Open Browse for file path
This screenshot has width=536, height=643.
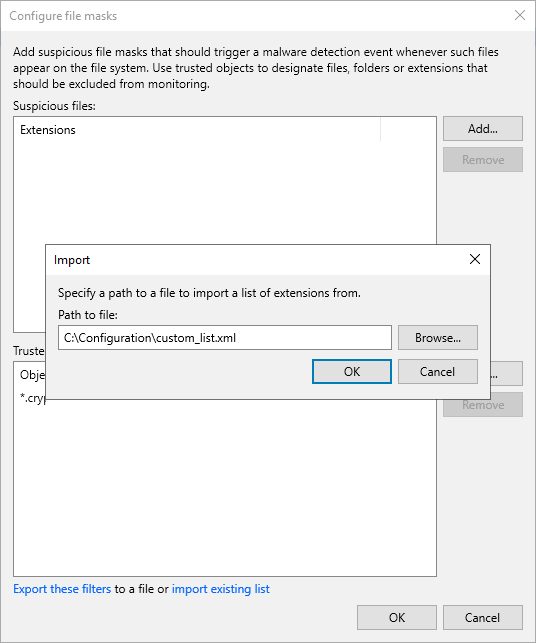point(438,337)
